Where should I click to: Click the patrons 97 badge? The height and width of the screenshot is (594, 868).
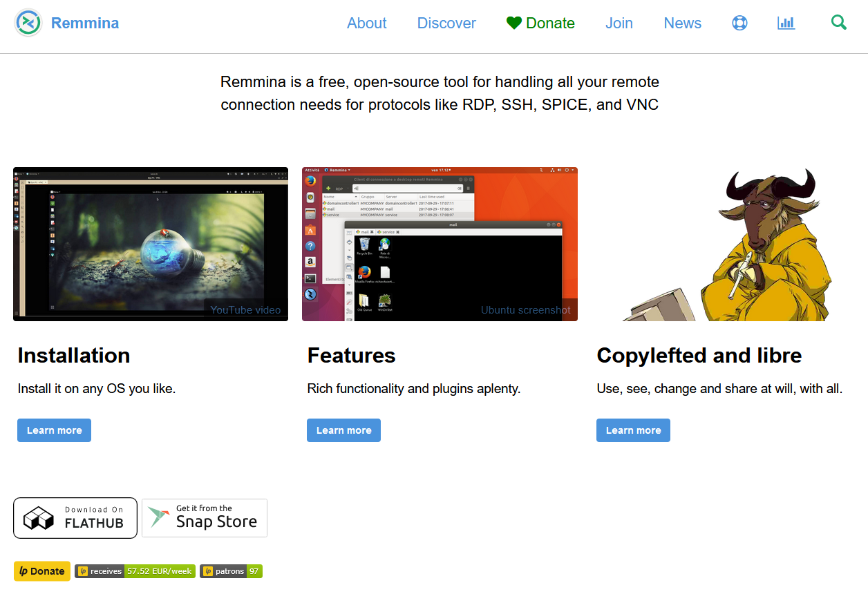pos(231,571)
